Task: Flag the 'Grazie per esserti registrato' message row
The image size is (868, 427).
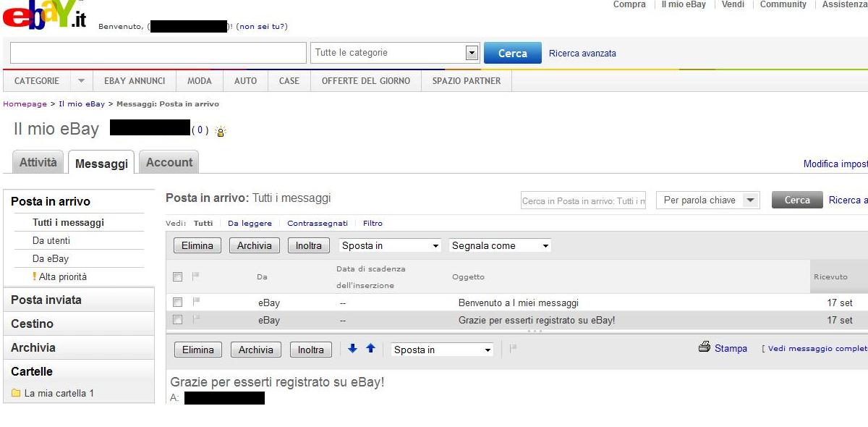Action: [x=195, y=320]
